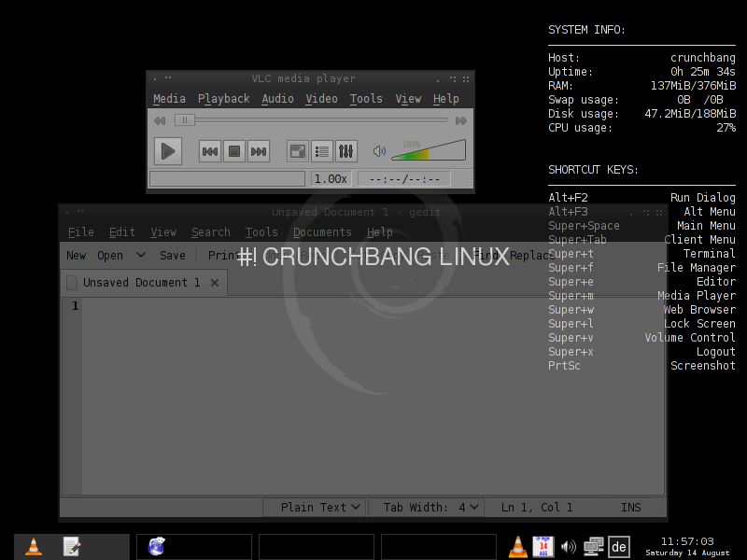Image resolution: width=747 pixels, height=560 pixels.
Task: Open the VLC traffic cone tray icon
Action: (x=516, y=546)
